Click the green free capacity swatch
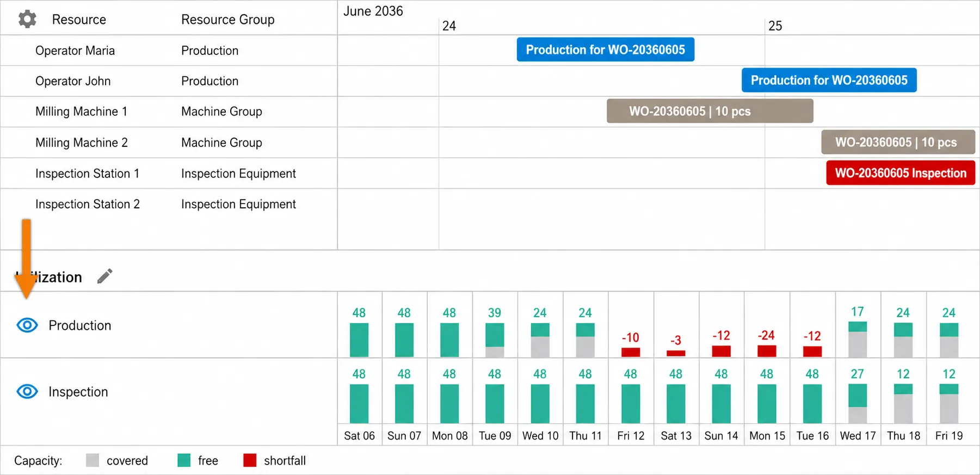This screenshot has height=475, width=980. click(184, 460)
